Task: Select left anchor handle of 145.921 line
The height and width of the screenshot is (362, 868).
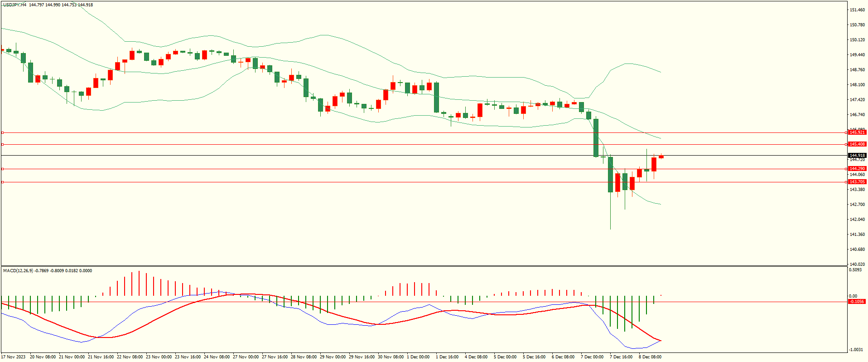Action: click(2, 133)
